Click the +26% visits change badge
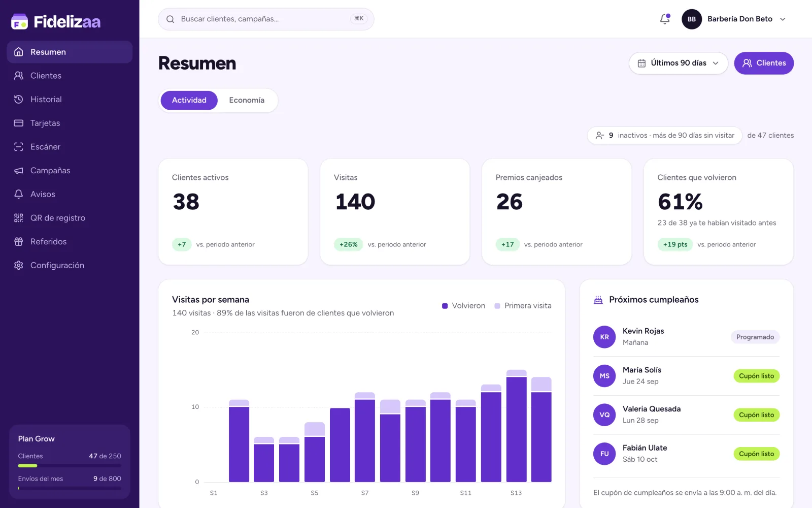This screenshot has width=812, height=508. [x=348, y=244]
